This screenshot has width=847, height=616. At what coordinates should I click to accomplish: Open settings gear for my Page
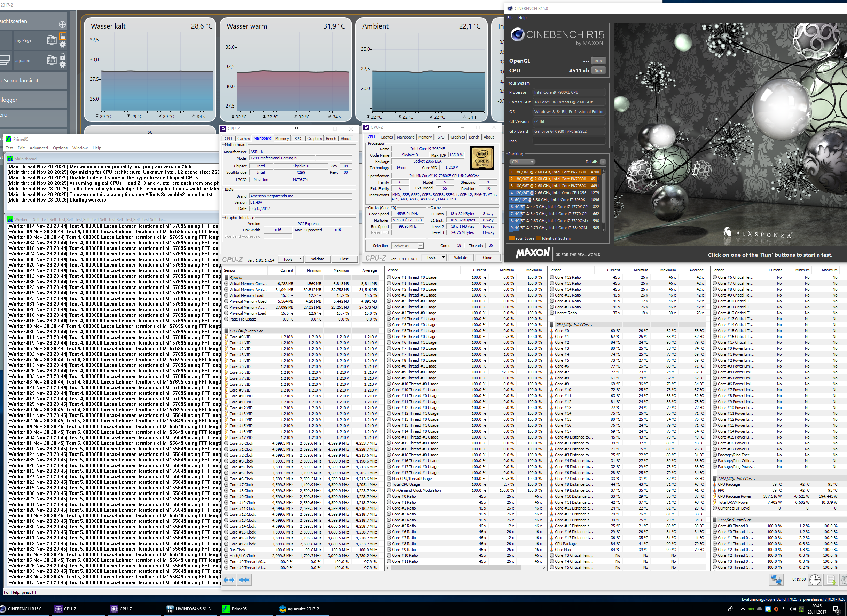pyautogui.click(x=63, y=45)
